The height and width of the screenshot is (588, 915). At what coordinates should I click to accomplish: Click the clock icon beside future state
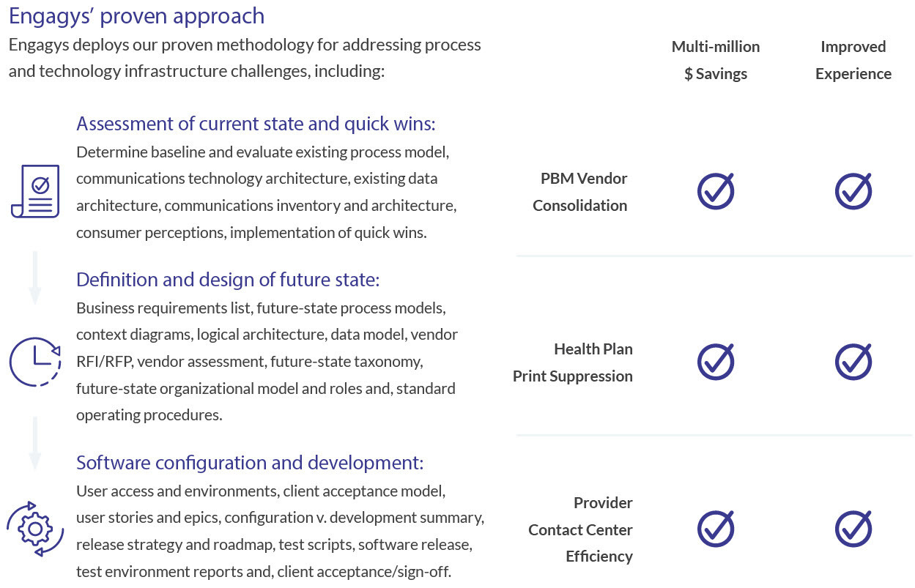pyautogui.click(x=35, y=362)
